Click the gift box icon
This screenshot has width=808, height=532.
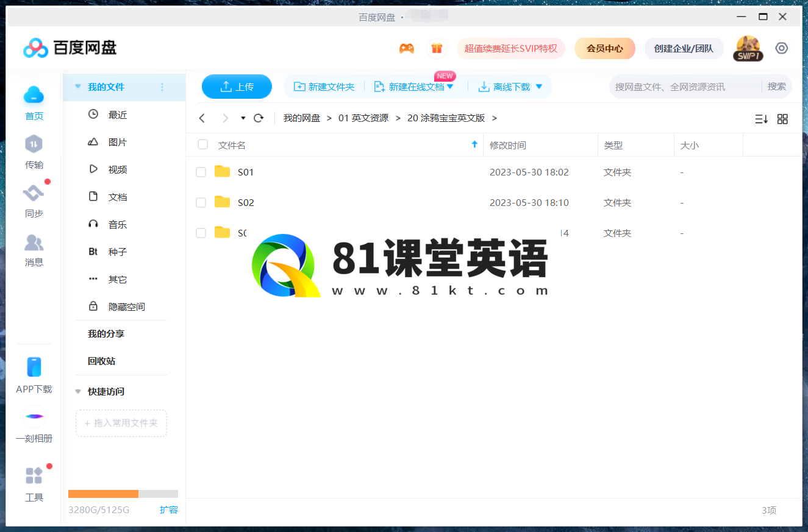click(436, 48)
